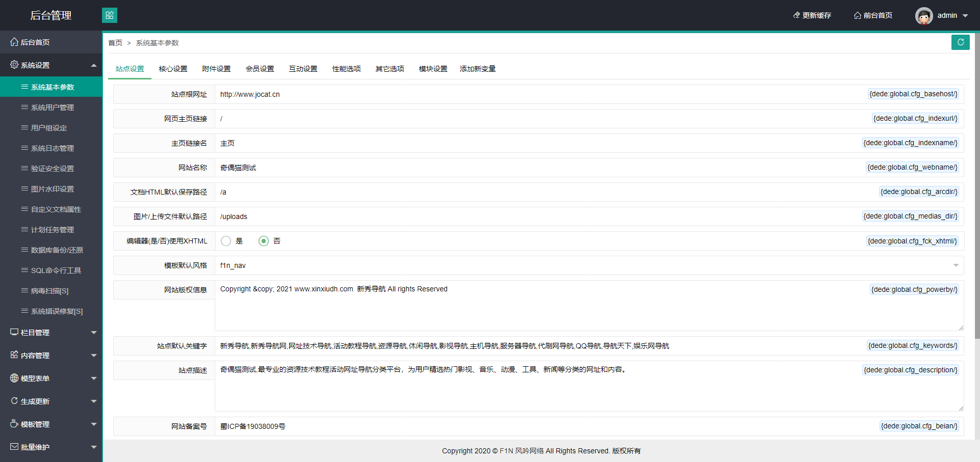Open the admin user dropdown arrow

(965, 16)
